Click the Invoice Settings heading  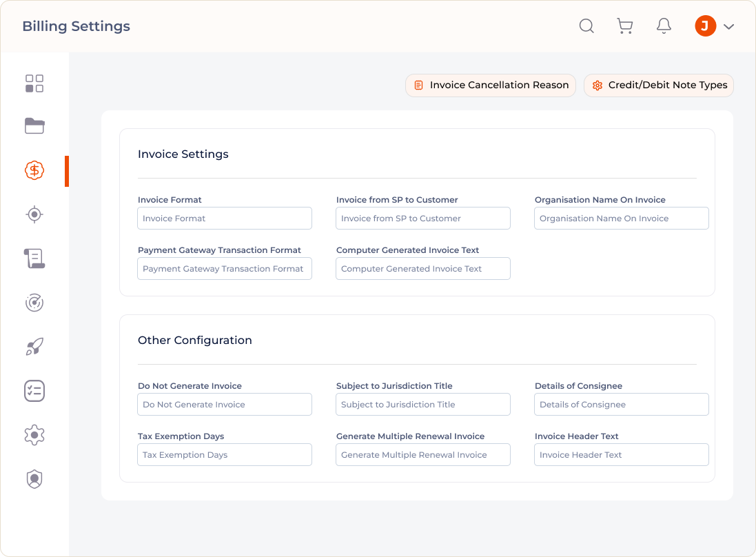coord(183,154)
